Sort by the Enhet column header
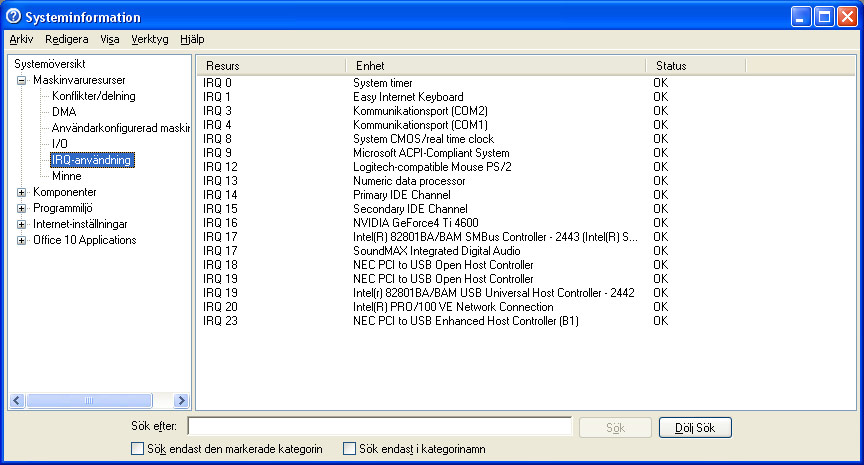Screen dimensions: 864x465 point(495,66)
